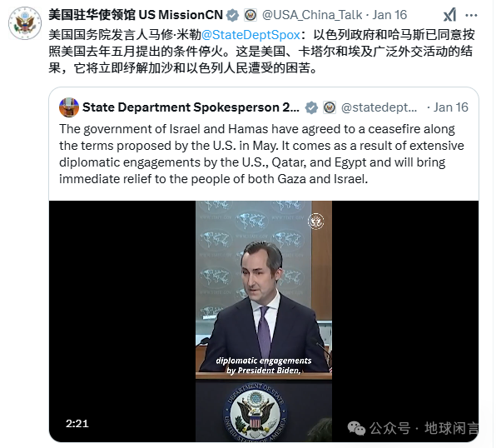Open US MissionCN profile avatar
Screen dimensions: 496x448
coord(25,23)
